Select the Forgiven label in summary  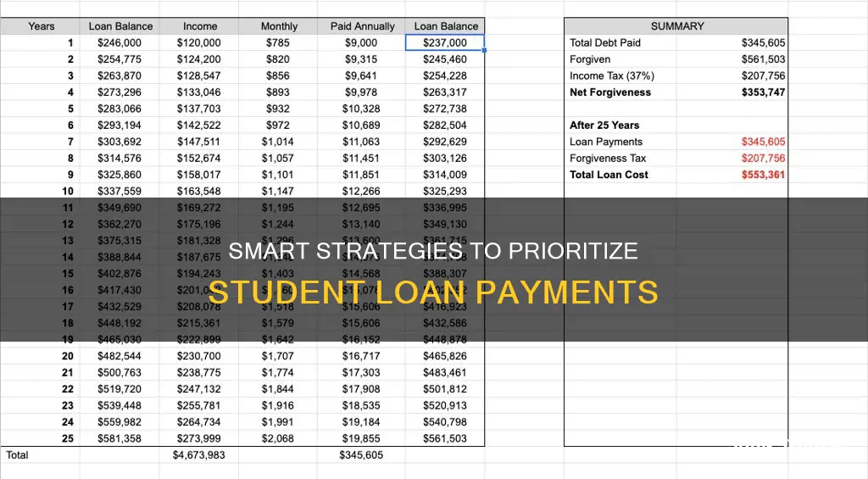tap(590, 59)
